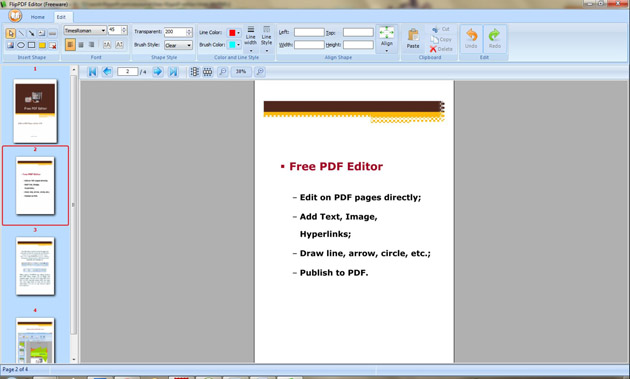Toggle center text alignment

click(81, 45)
